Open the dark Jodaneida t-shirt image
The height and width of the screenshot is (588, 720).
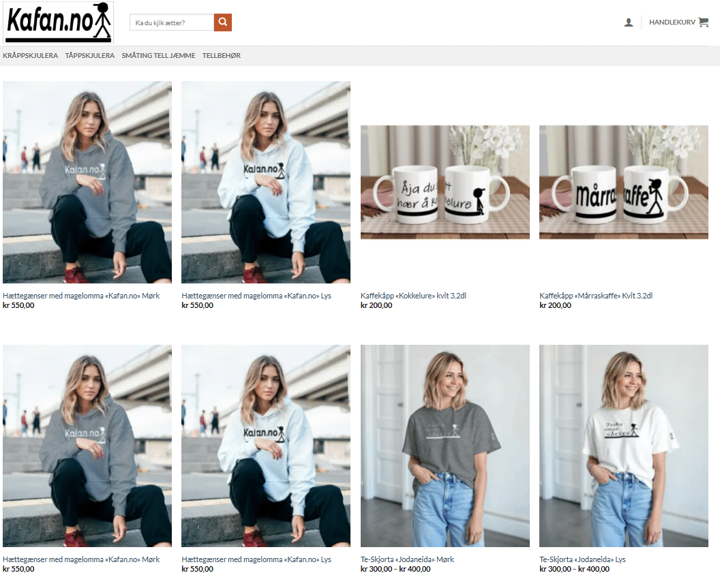coord(445,446)
